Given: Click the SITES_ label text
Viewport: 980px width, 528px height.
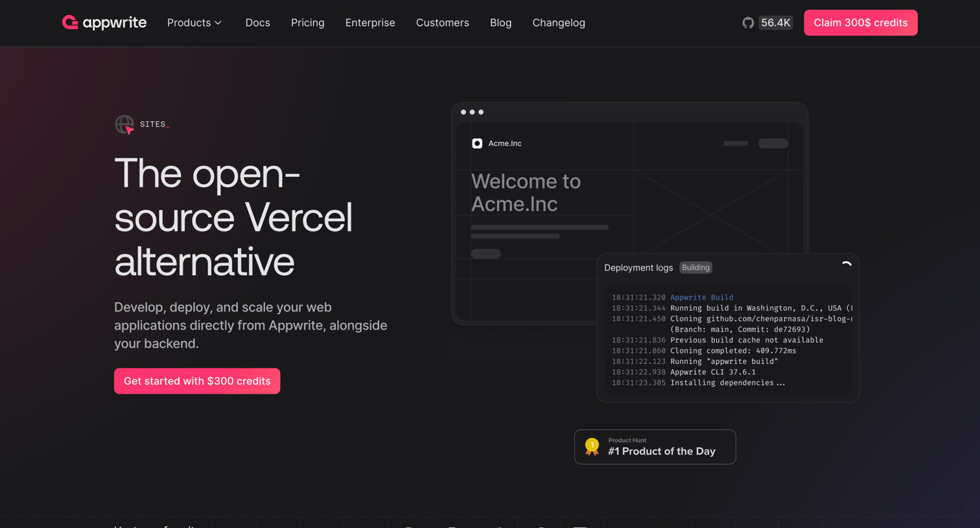Looking at the screenshot, I should pyautogui.click(x=155, y=124).
